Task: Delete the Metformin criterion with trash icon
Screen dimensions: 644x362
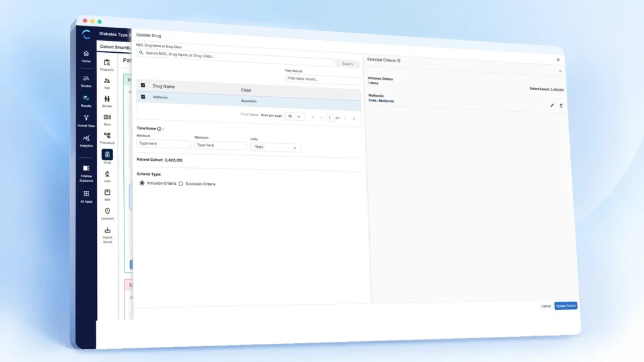Action: point(560,106)
